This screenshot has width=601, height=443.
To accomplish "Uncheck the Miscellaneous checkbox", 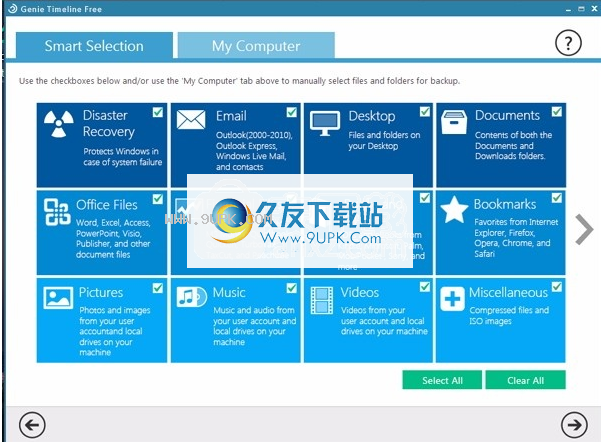I will click(x=557, y=287).
